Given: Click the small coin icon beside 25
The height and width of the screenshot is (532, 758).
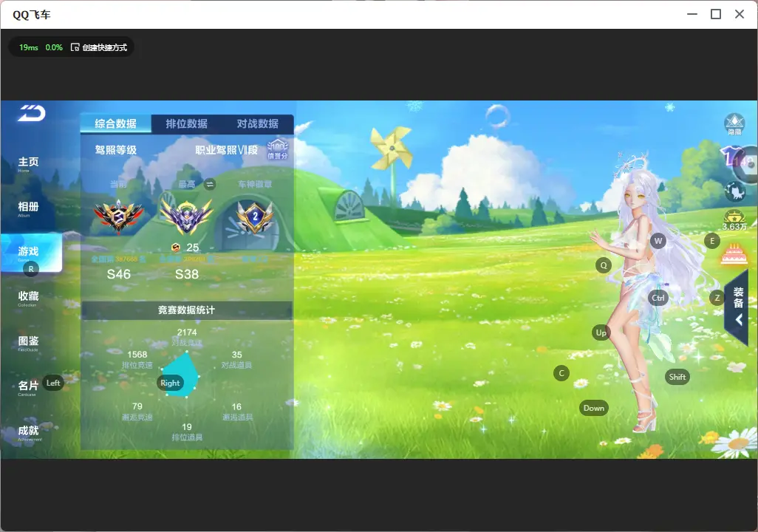Looking at the screenshot, I should (x=176, y=248).
